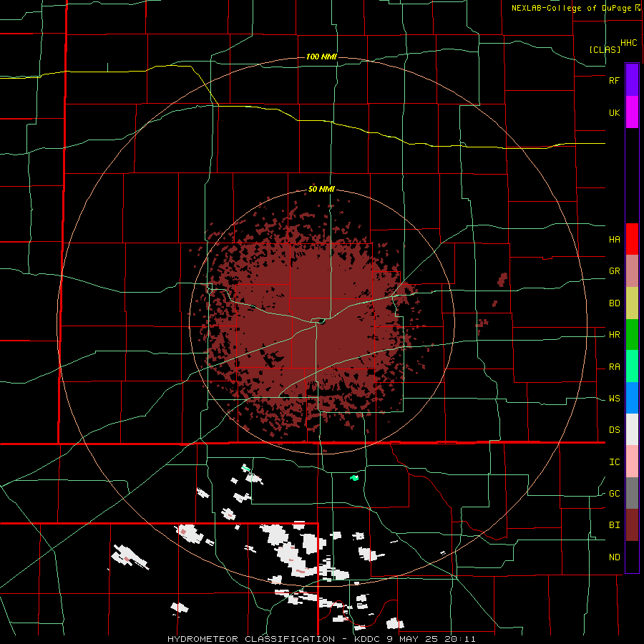Viewport: 644px width, 644px height.
Task: Select the dark red BI biological swatch
Action: click(632, 525)
